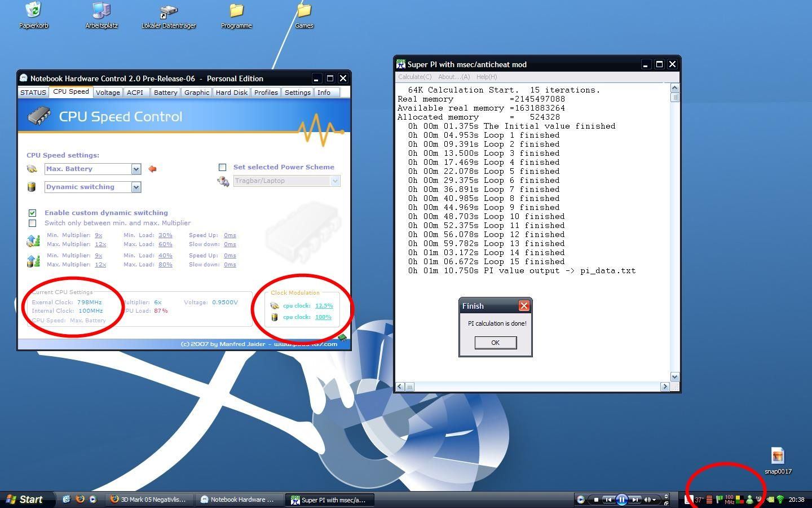
Task: Click the 30% Min. Load link
Action: pos(165,235)
